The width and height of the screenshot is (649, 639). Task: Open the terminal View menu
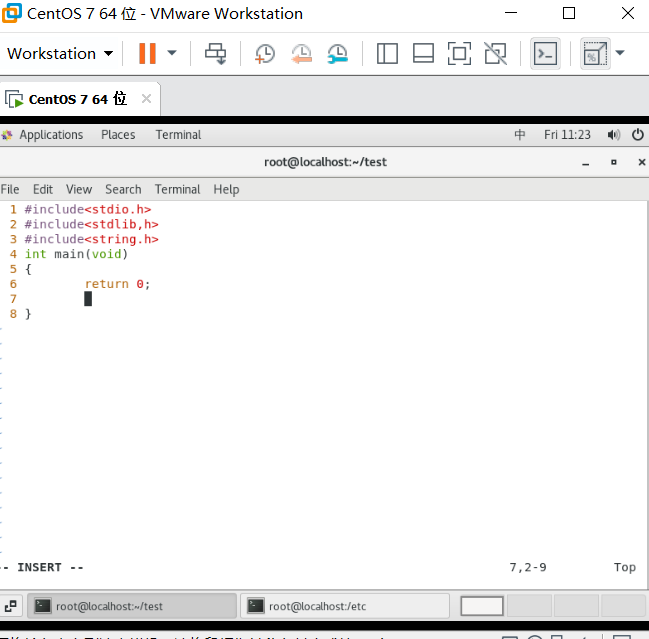79,190
